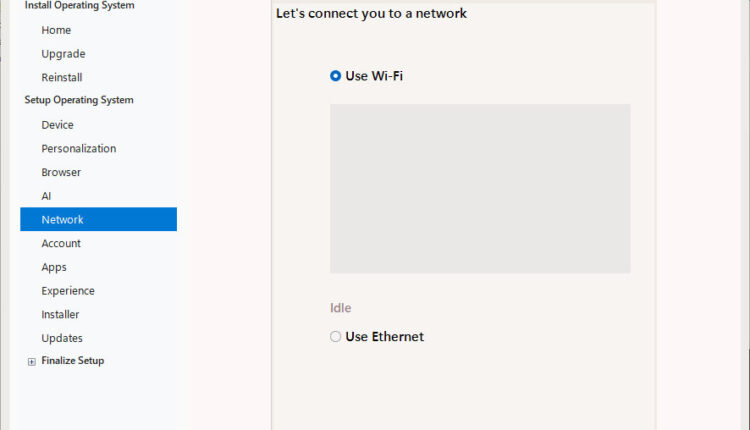Click the Finalize Setup label
Screen dimensions: 750x430
72,361
